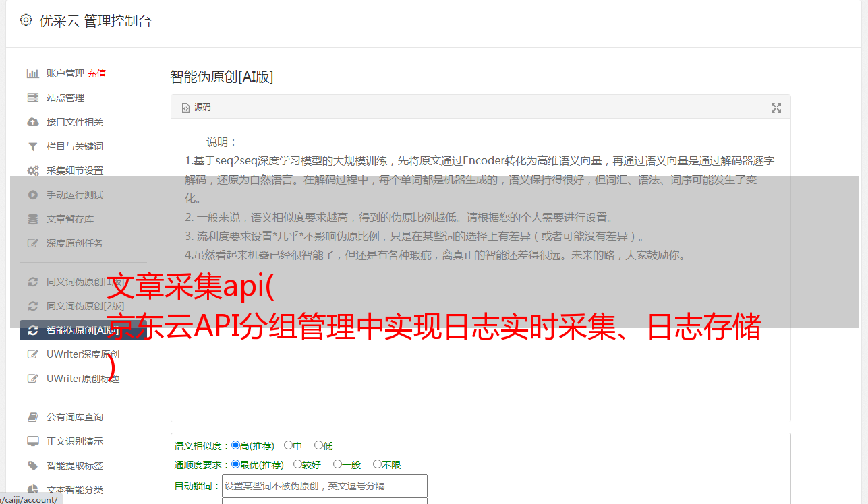The height and width of the screenshot is (504, 868).
Task: Select 中 semantic similarity radio
Action: click(288, 445)
